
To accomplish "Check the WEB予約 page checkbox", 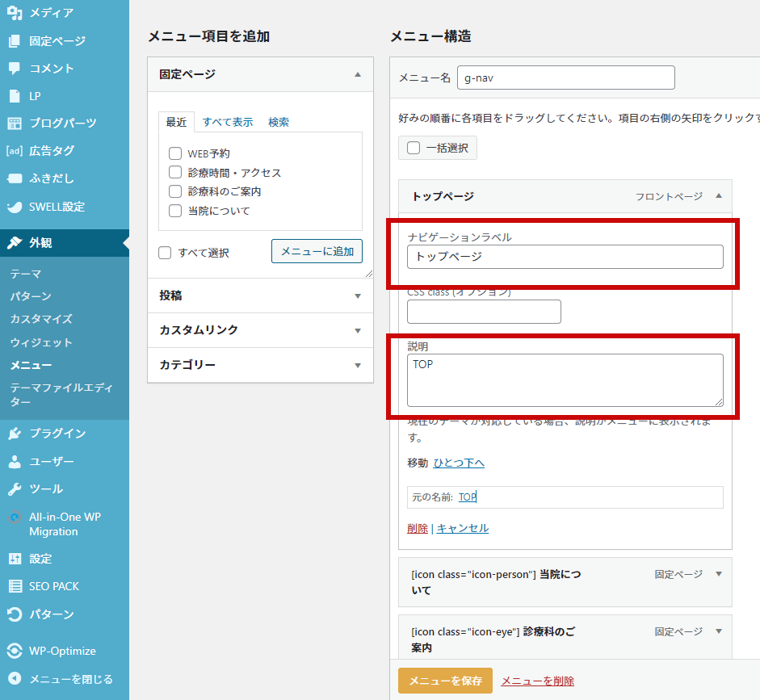I will click(174, 153).
